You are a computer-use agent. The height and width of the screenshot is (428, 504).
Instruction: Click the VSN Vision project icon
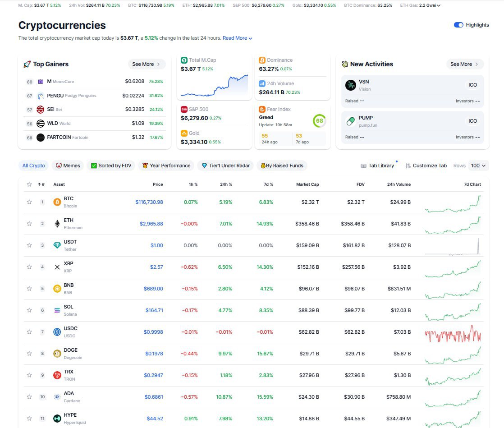tap(351, 85)
